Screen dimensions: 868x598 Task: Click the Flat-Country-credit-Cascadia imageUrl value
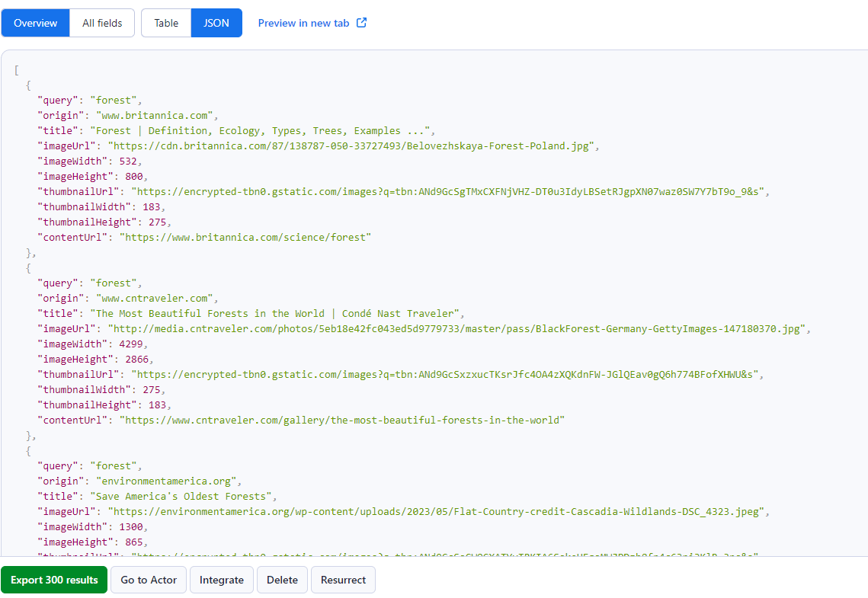pos(436,512)
